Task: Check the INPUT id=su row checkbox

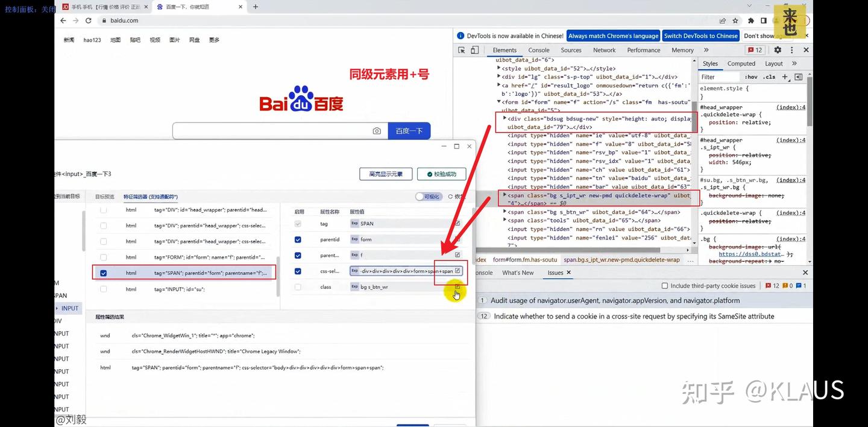Action: point(104,289)
